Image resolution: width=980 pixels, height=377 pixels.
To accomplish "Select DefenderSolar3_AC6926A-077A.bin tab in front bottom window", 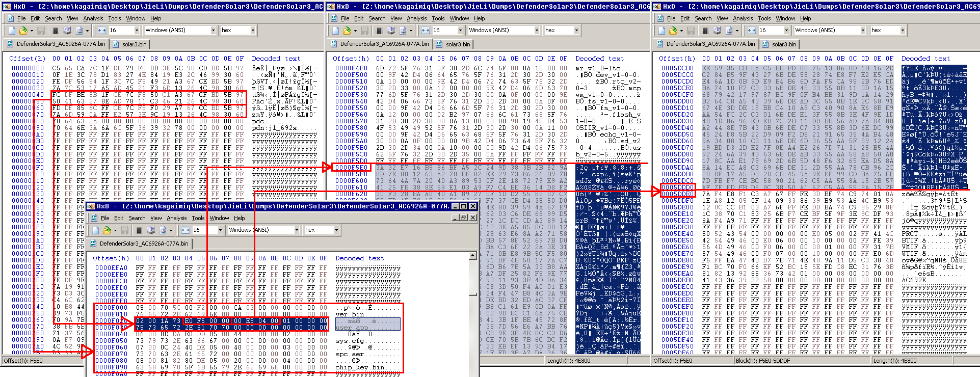I will pyautogui.click(x=140, y=244).
